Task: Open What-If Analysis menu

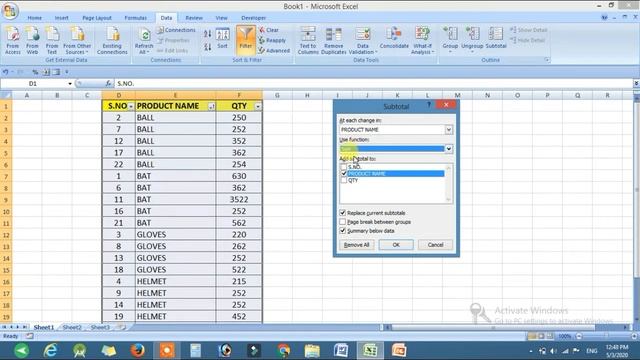Action: pyautogui.click(x=422, y=40)
